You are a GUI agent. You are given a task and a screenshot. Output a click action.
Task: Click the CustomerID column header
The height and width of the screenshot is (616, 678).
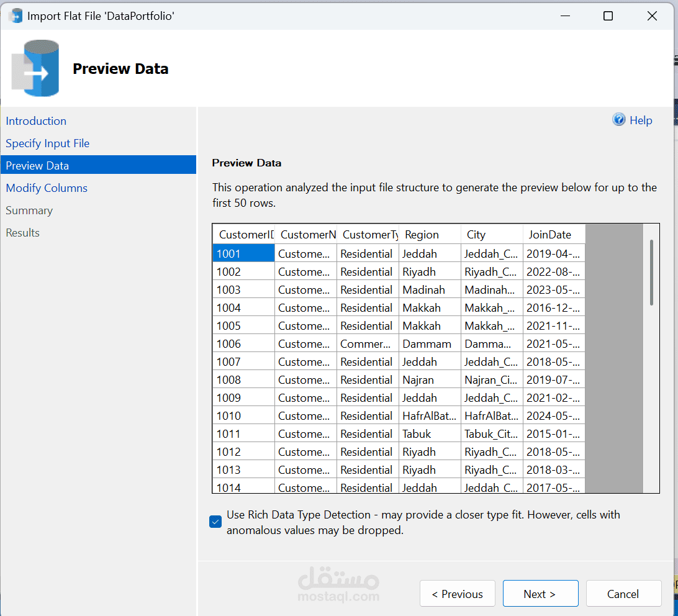click(x=244, y=235)
